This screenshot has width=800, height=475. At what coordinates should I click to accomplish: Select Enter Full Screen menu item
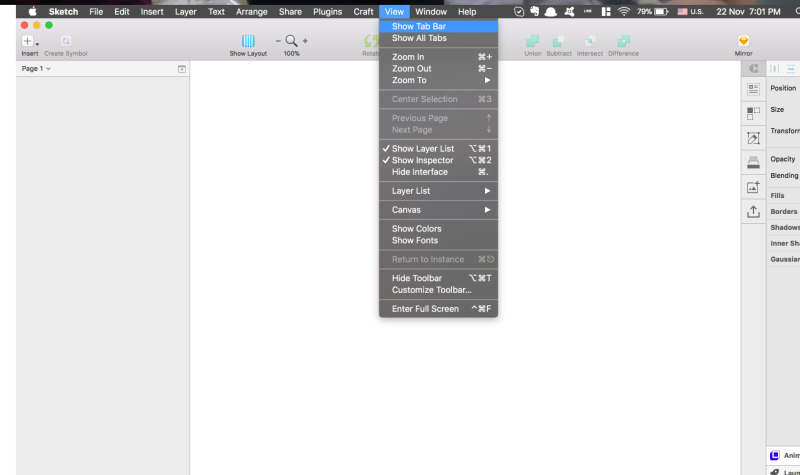(438, 309)
